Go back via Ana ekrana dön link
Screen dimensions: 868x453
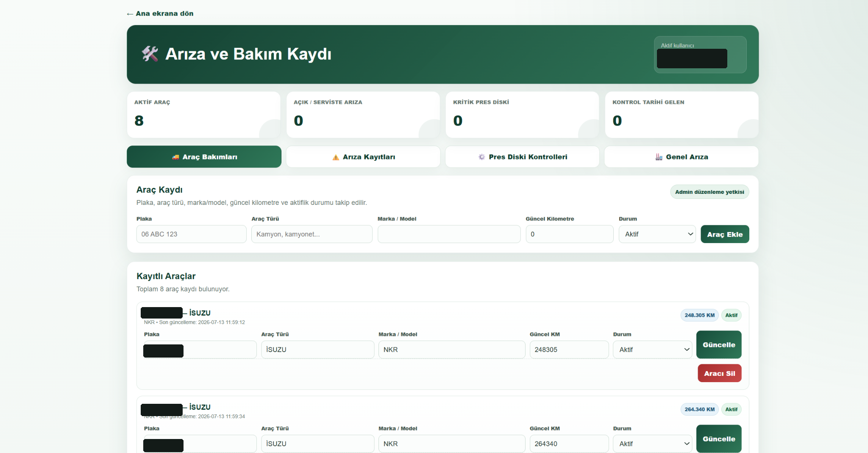(160, 14)
